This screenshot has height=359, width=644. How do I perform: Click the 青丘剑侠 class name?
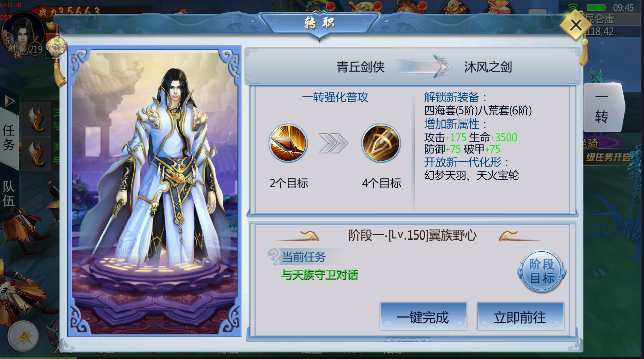(x=360, y=67)
